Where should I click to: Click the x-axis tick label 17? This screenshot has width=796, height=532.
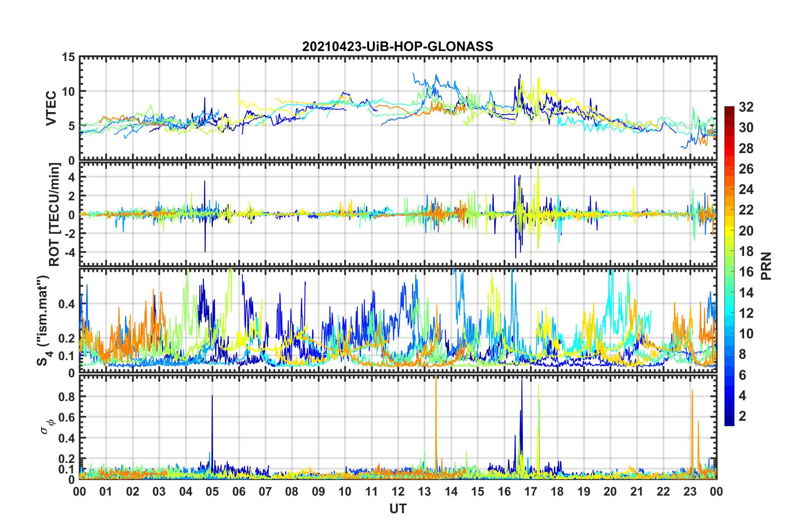(x=531, y=491)
